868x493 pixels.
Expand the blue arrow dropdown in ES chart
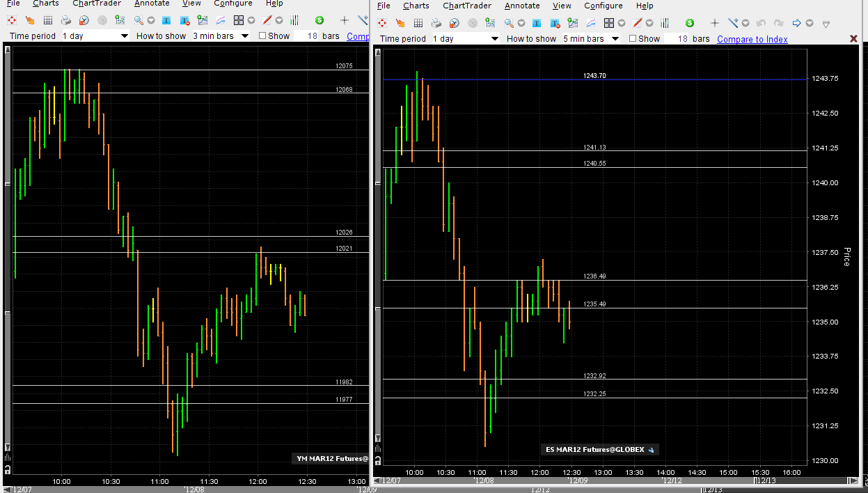(x=809, y=24)
